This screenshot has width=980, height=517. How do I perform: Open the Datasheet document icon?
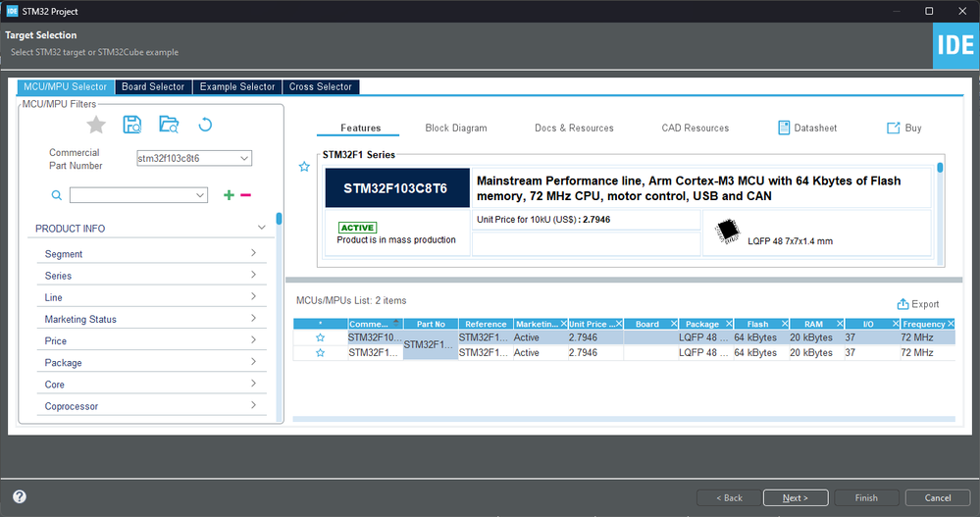[784, 128]
